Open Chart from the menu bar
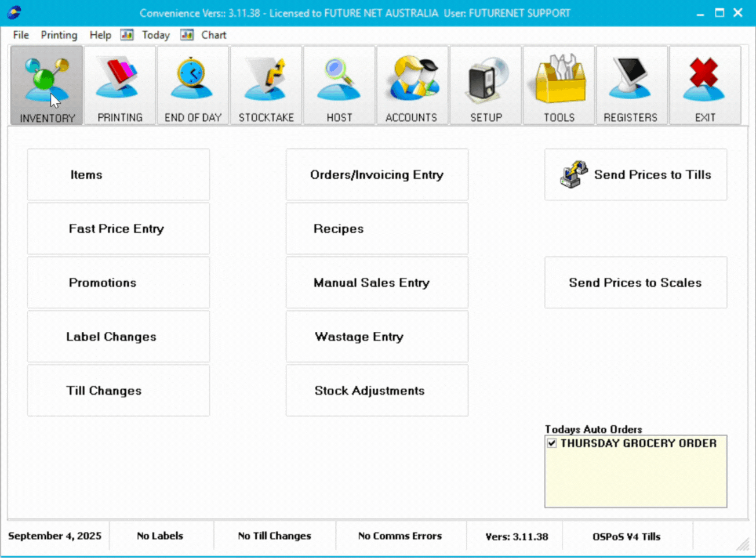The width and height of the screenshot is (756, 558). (213, 35)
